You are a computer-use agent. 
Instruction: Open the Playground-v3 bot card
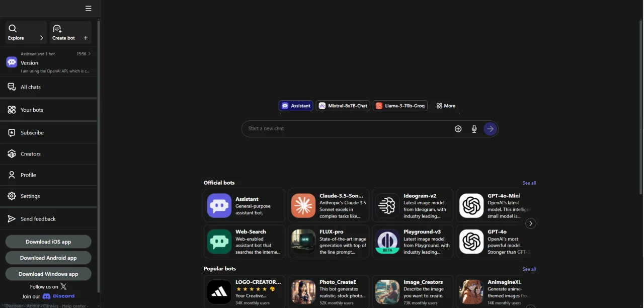(x=413, y=242)
